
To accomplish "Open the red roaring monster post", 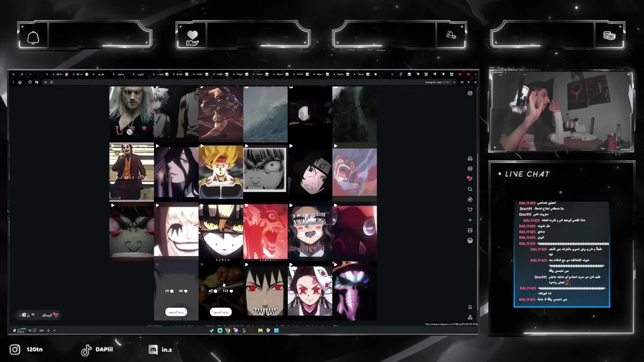I will pos(265,231).
